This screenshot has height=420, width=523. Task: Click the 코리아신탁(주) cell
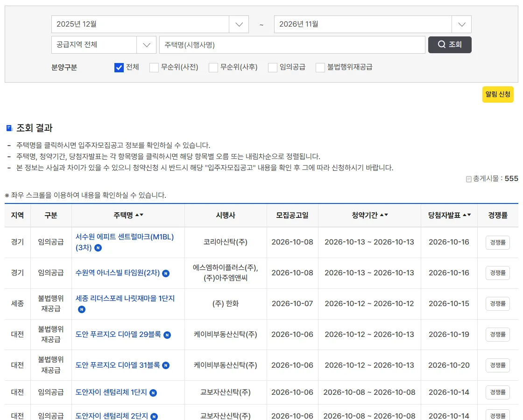[226, 242]
